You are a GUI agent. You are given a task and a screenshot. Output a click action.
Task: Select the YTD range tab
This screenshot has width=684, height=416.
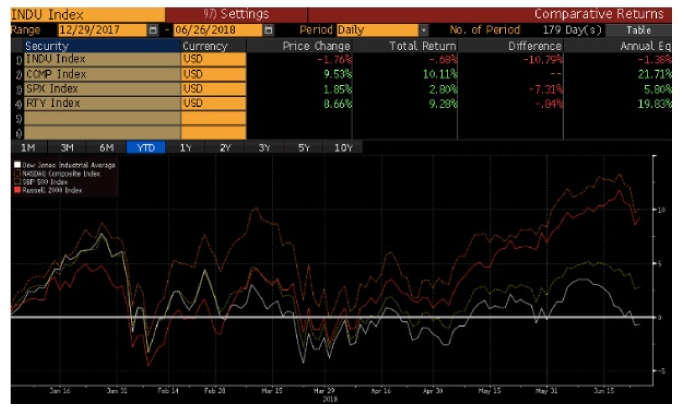[x=146, y=148]
